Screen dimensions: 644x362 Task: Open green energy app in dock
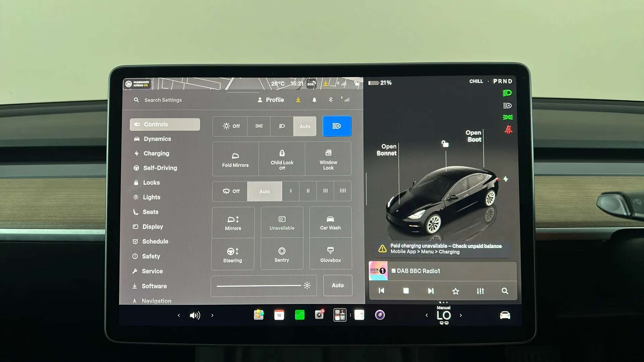click(x=300, y=315)
